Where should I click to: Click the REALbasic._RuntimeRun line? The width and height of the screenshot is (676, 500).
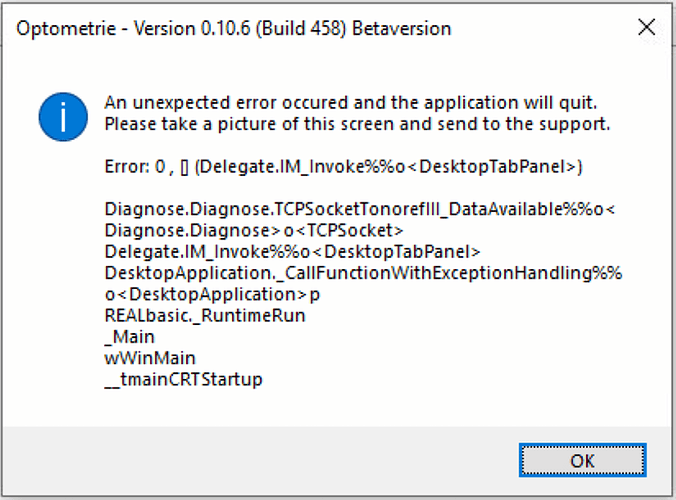point(205,316)
